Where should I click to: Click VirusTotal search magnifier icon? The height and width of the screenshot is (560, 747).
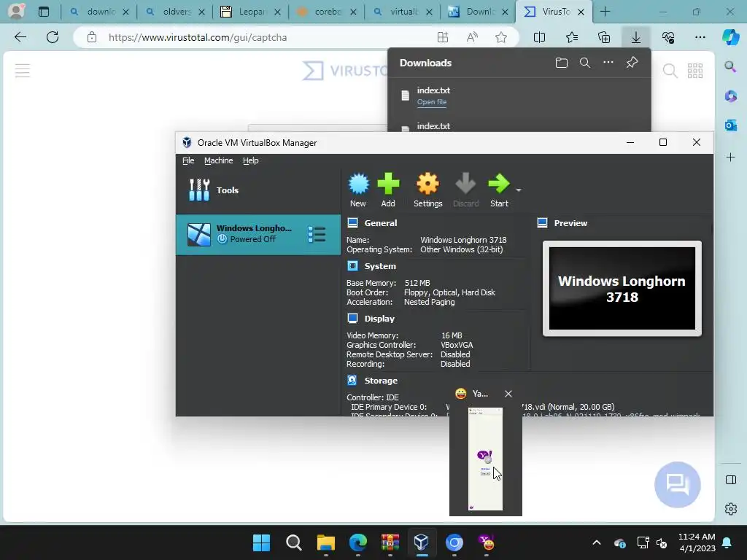point(670,71)
